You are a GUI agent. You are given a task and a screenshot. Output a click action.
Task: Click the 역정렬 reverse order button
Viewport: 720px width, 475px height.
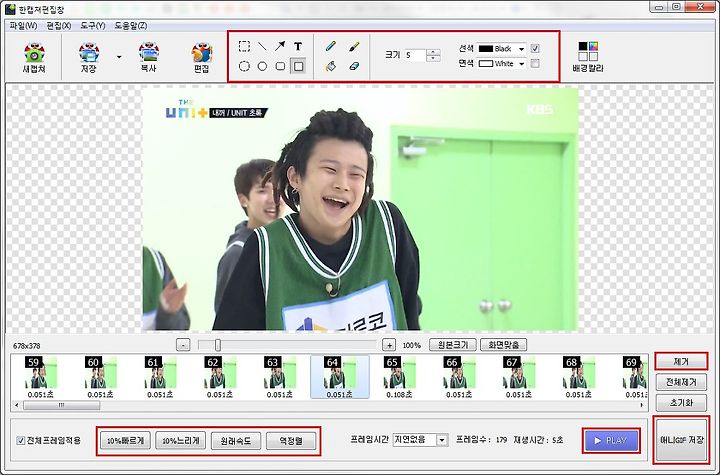291,441
